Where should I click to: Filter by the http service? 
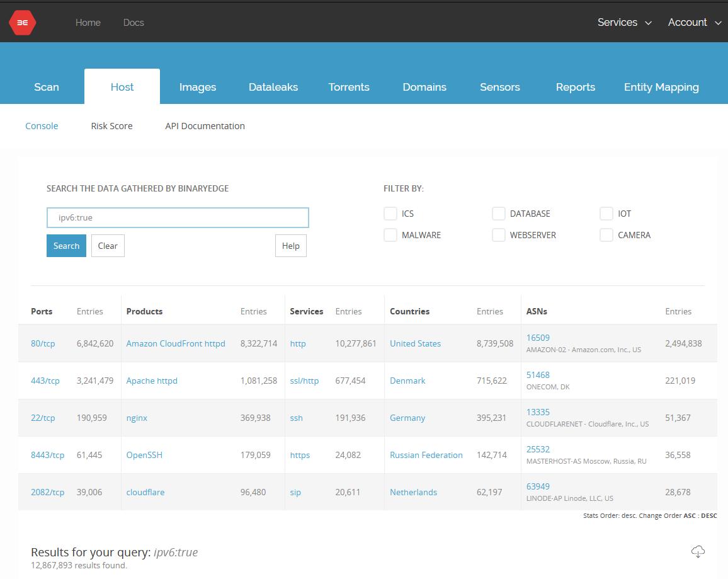[298, 343]
